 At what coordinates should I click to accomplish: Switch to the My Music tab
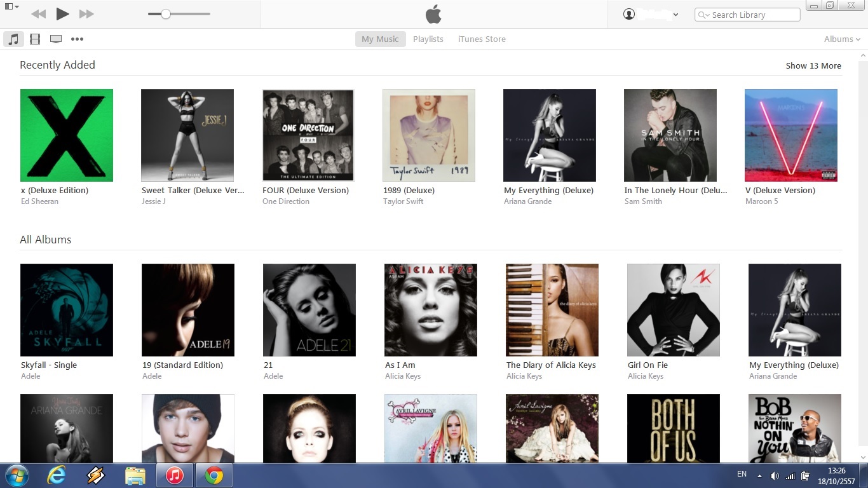380,39
